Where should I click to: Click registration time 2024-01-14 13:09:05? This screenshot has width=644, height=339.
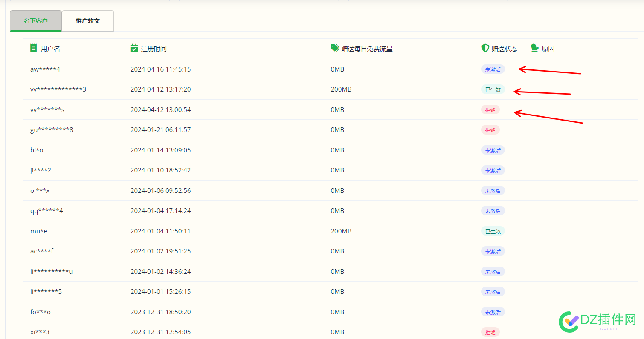(x=161, y=150)
